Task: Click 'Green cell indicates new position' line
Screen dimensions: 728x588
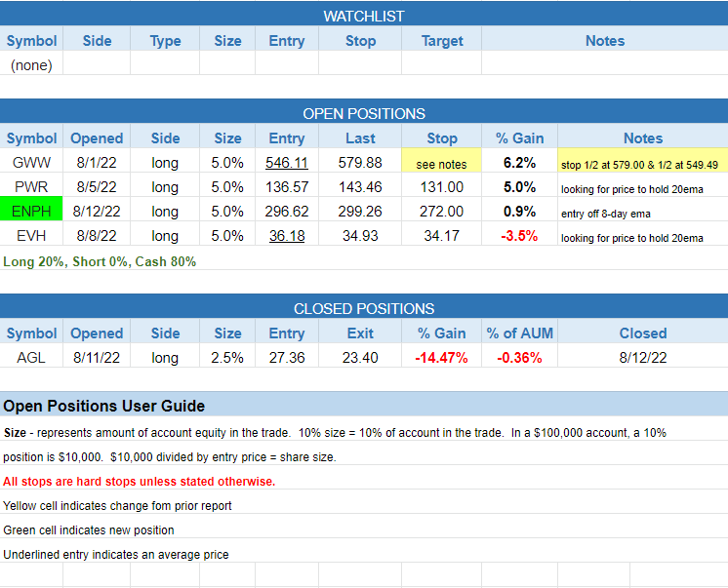Action: pos(88,530)
